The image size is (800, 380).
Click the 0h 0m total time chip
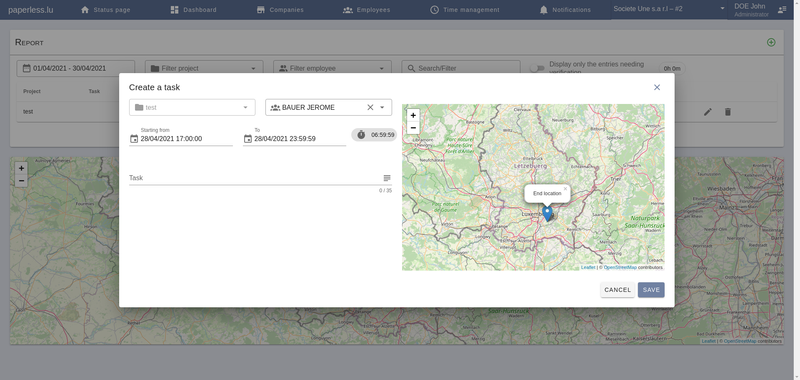pos(672,68)
